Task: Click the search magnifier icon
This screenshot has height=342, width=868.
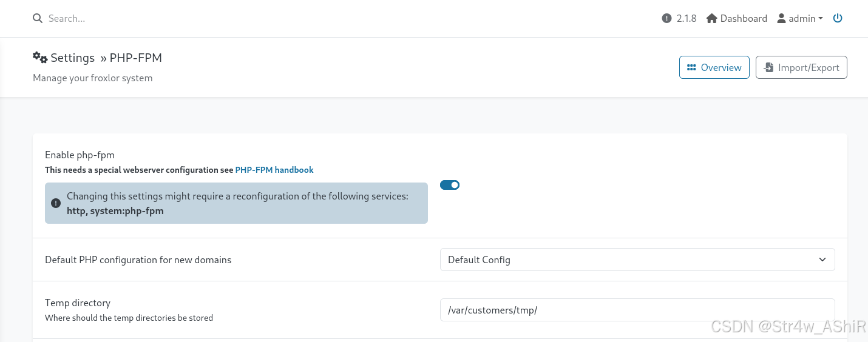Action: coord(38,19)
